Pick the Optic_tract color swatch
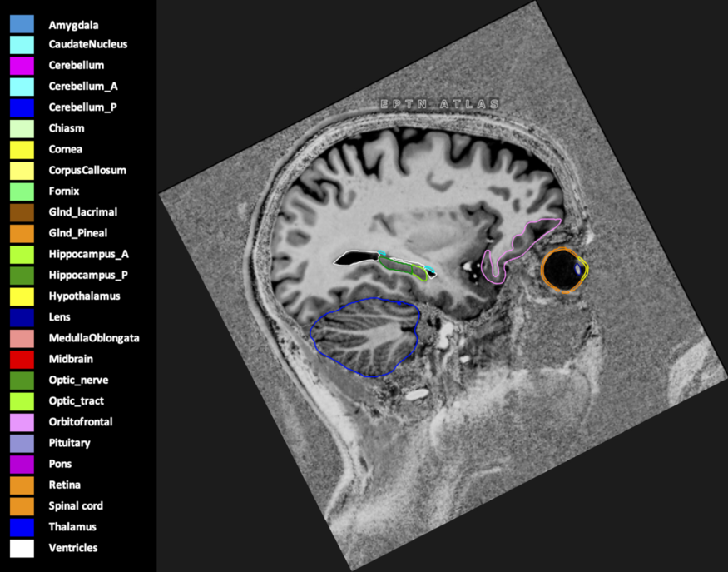 point(22,401)
